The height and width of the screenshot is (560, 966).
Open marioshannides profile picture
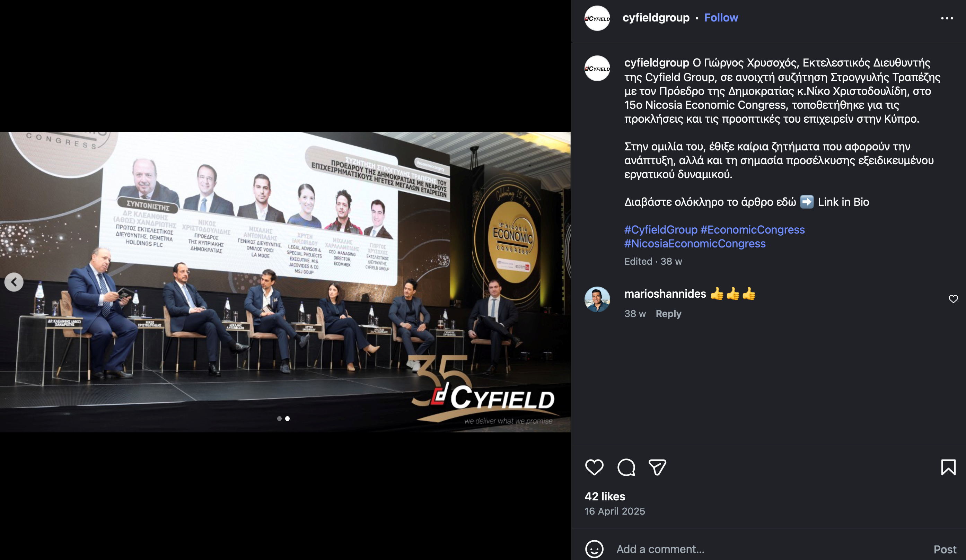597,299
